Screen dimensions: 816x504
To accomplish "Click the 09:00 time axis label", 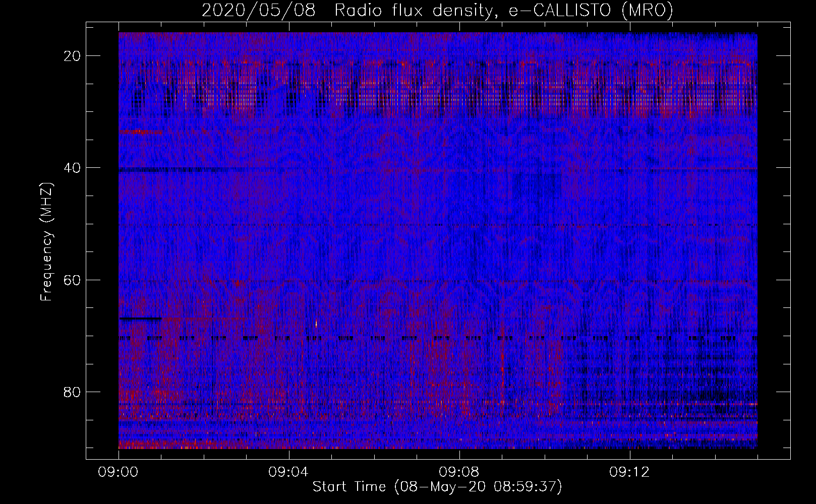I will [119, 472].
